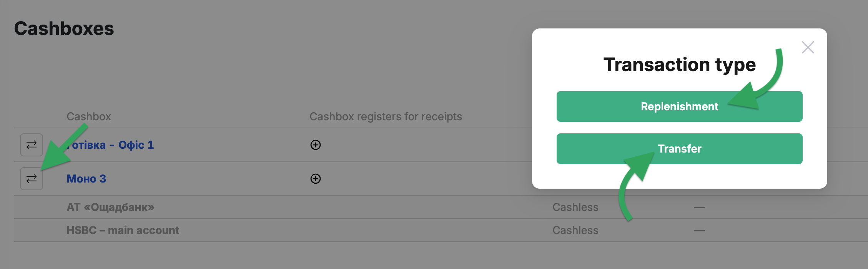The width and height of the screenshot is (868, 269).
Task: Add cashbox register for Готівка - Офіс 1
Action: (316, 145)
